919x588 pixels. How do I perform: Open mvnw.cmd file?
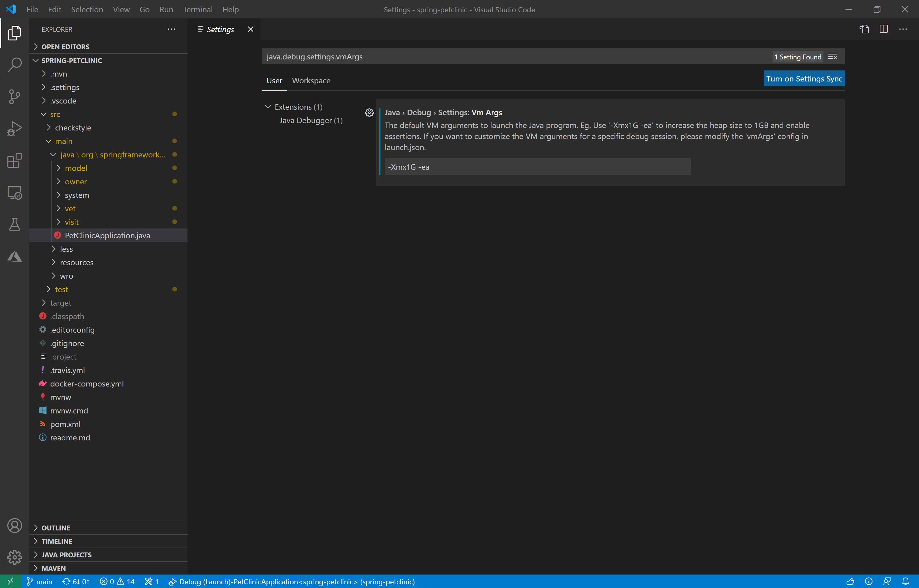pos(108,410)
